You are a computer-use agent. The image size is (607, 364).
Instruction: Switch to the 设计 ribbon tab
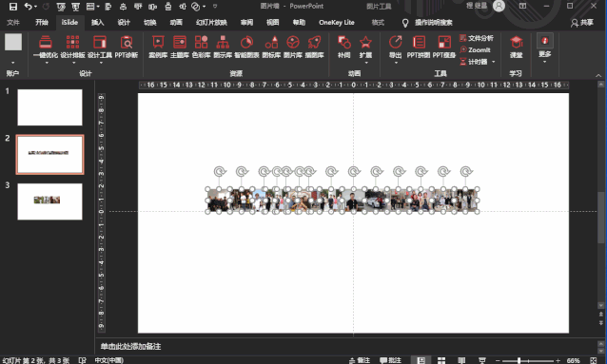click(124, 23)
